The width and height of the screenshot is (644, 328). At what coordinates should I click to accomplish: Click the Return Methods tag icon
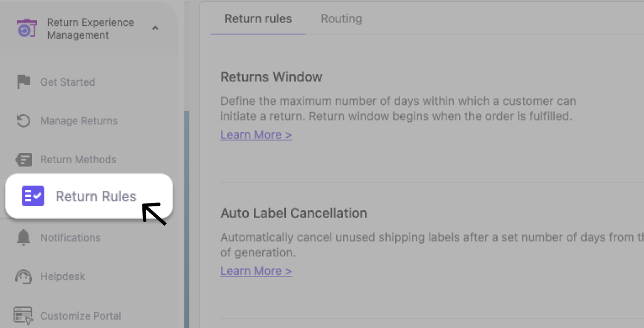pyautogui.click(x=24, y=159)
